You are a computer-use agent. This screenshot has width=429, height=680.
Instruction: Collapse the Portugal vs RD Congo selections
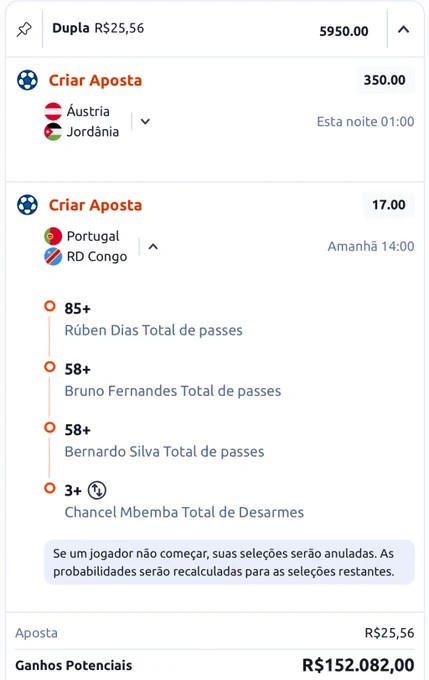[x=153, y=247]
